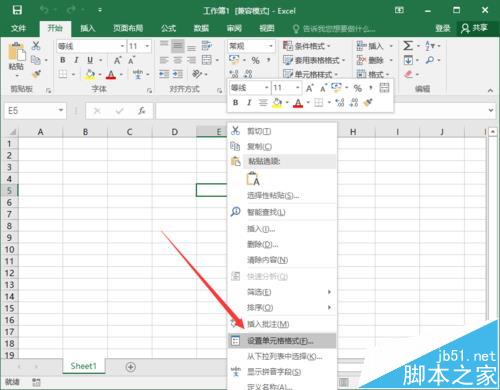Decrease font size in ribbon

[131, 60]
